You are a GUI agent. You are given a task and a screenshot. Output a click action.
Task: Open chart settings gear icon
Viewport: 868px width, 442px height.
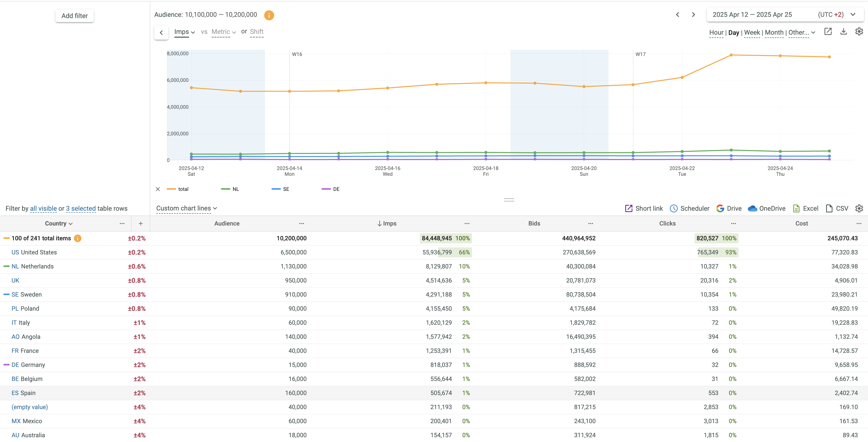click(859, 32)
